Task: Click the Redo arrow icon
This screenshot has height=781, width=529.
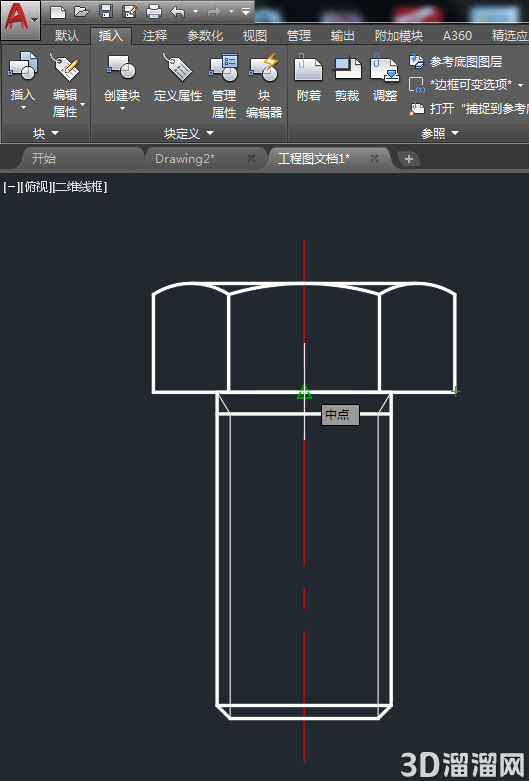Action: coord(214,11)
